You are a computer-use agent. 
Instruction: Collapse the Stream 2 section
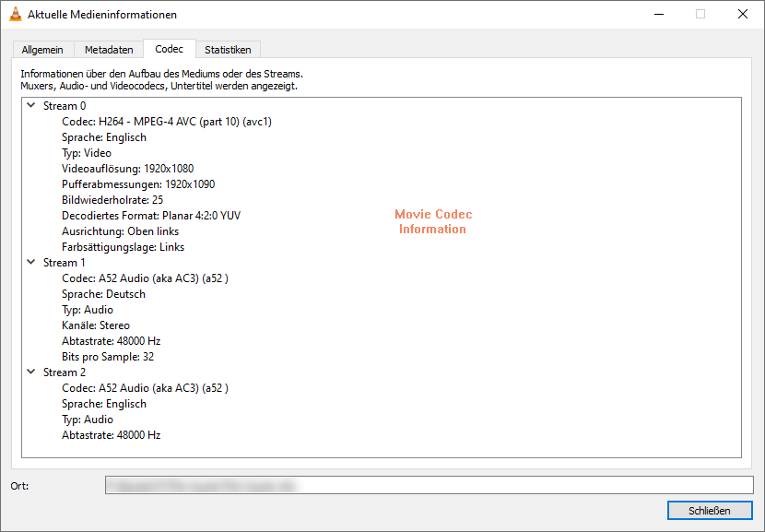(x=29, y=372)
